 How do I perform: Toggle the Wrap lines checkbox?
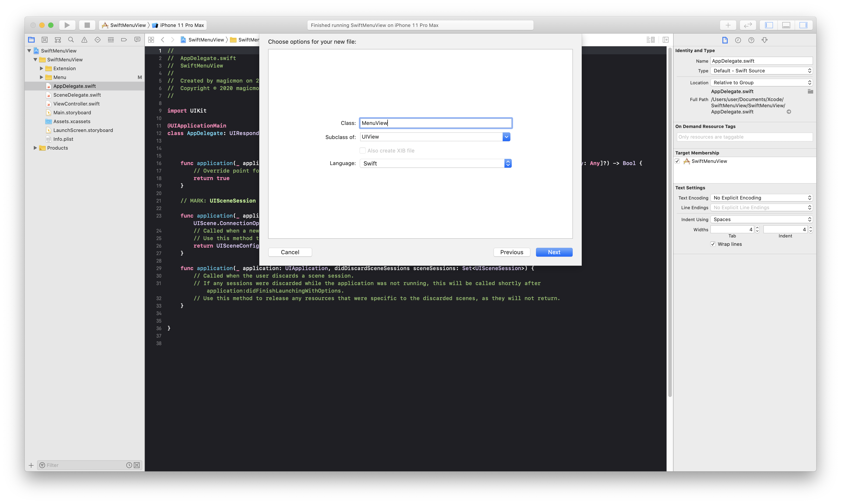(713, 244)
